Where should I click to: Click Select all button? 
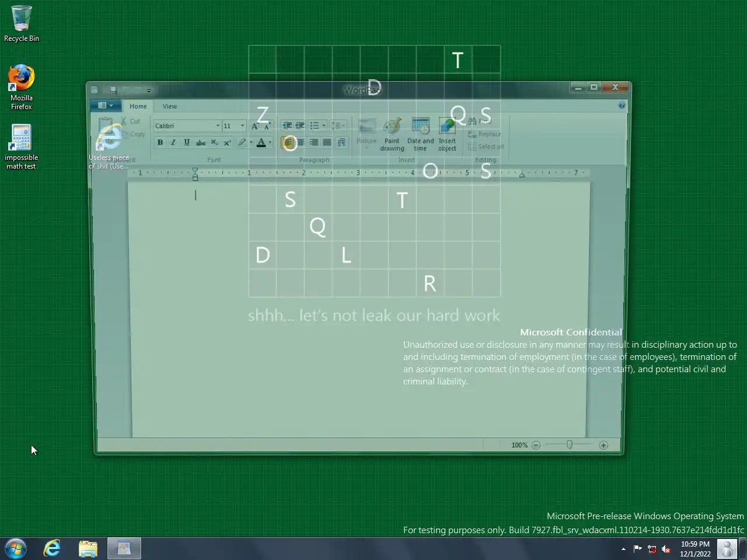(486, 147)
